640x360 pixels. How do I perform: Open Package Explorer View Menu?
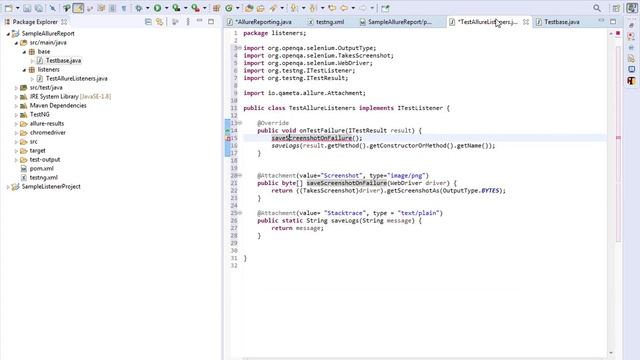pos(188,22)
